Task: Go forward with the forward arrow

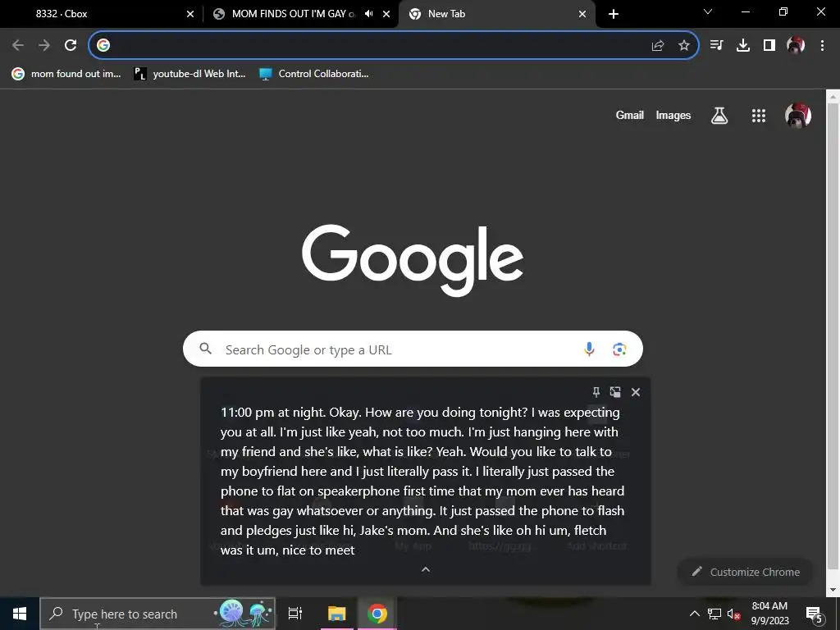Action: 44,45
